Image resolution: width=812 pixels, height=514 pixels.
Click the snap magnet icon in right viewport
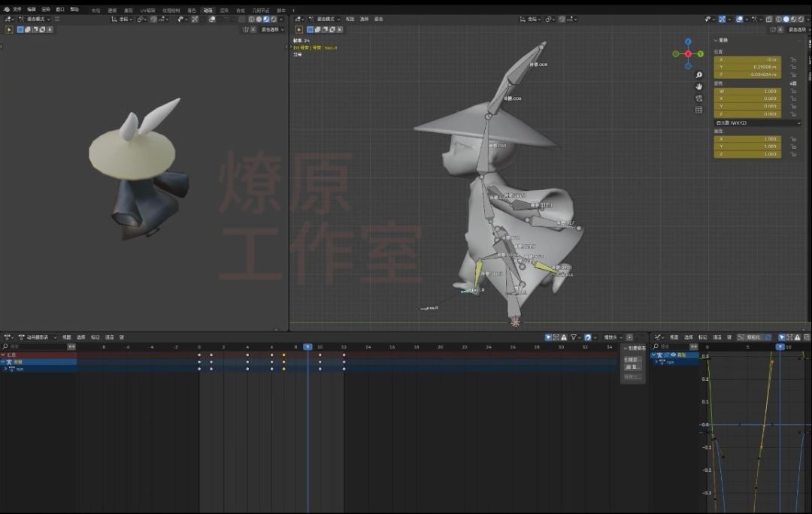click(562, 19)
